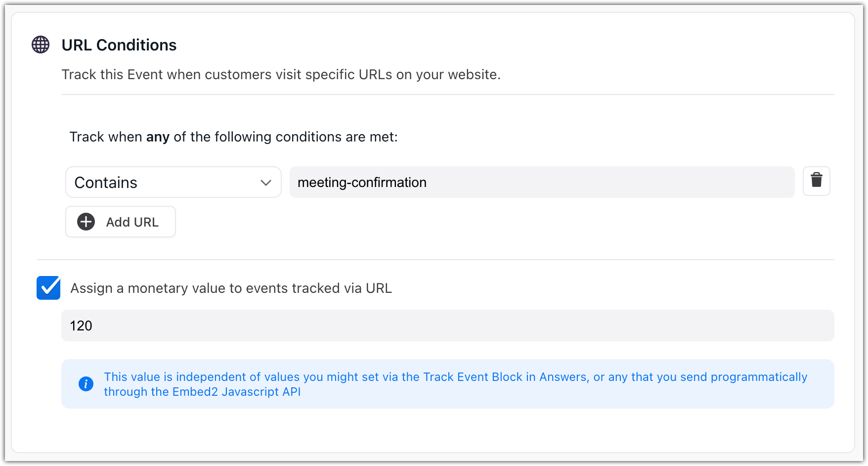Click the blue info icon in notice
Image resolution: width=868 pixels, height=466 pixels.
[86, 384]
